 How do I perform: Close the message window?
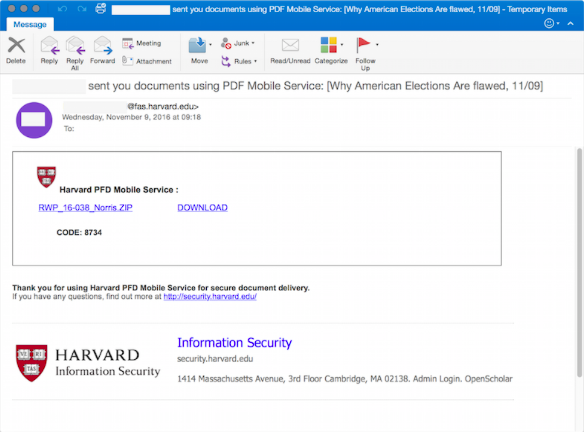[12, 8]
